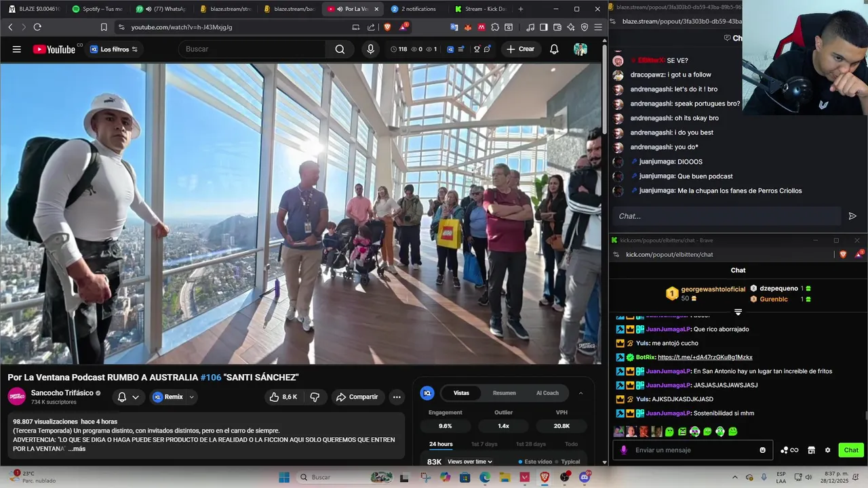
Task: Click the YouTube page vertical scrollbar
Action: point(604,88)
